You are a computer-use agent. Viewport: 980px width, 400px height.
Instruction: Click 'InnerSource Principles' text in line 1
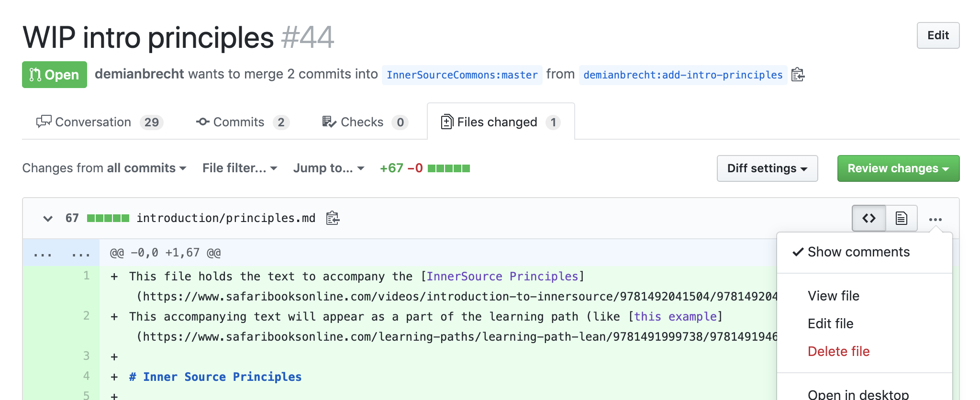coord(502,277)
